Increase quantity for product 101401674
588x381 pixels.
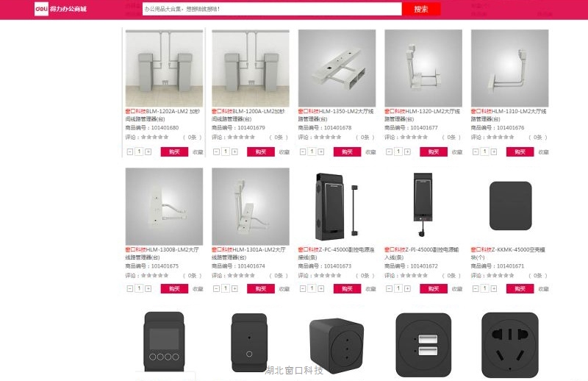(x=234, y=288)
